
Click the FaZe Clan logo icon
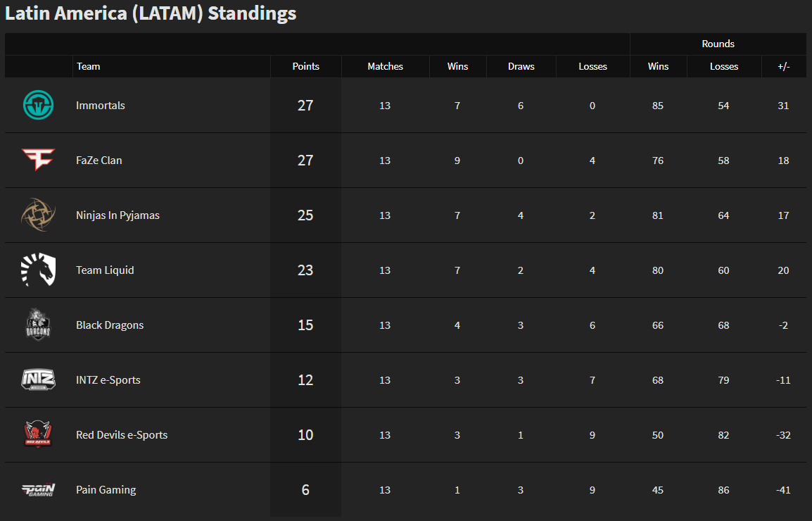[38, 159]
